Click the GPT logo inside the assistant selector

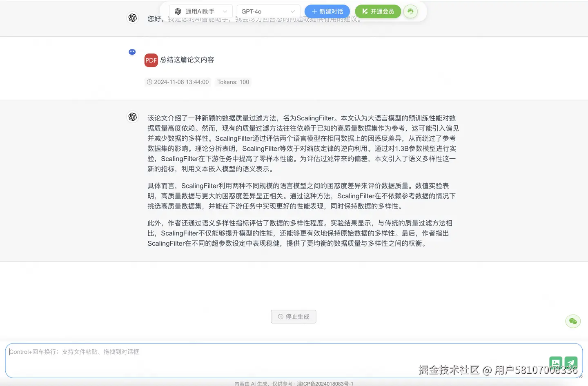(177, 11)
